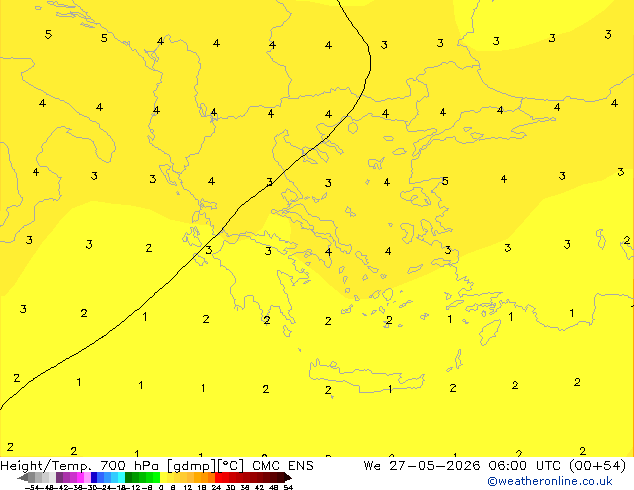This screenshot has height=490, width=634.
Task: Click the CMC ENS model label
Action: [283, 466]
